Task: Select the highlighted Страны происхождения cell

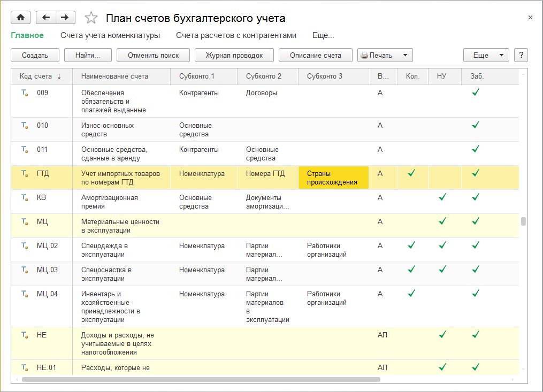Action: (x=333, y=178)
